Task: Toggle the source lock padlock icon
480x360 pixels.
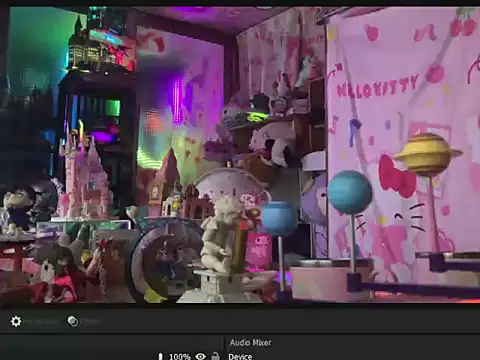Action: coord(215,356)
